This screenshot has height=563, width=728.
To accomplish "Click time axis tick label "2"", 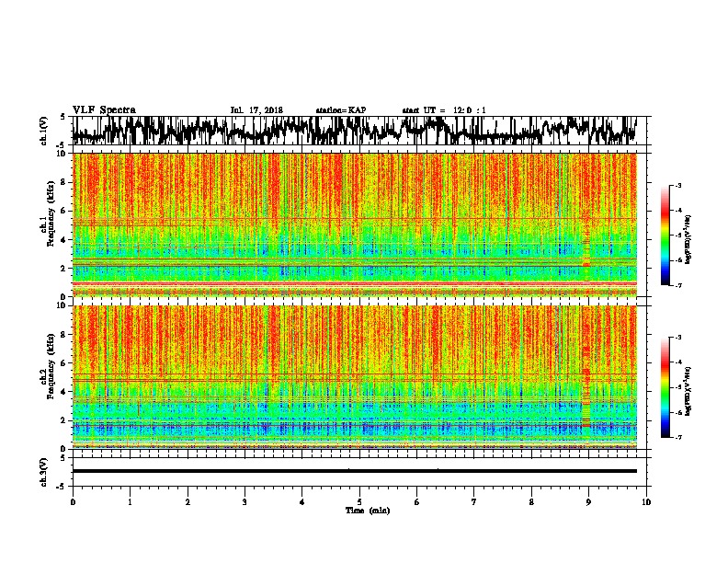I will coord(188,502).
